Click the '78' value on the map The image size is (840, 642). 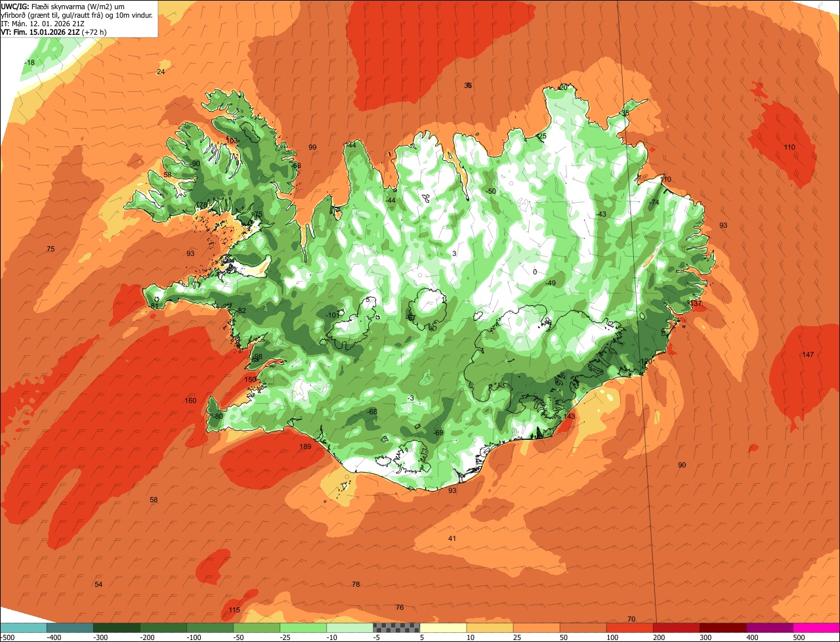tap(356, 584)
